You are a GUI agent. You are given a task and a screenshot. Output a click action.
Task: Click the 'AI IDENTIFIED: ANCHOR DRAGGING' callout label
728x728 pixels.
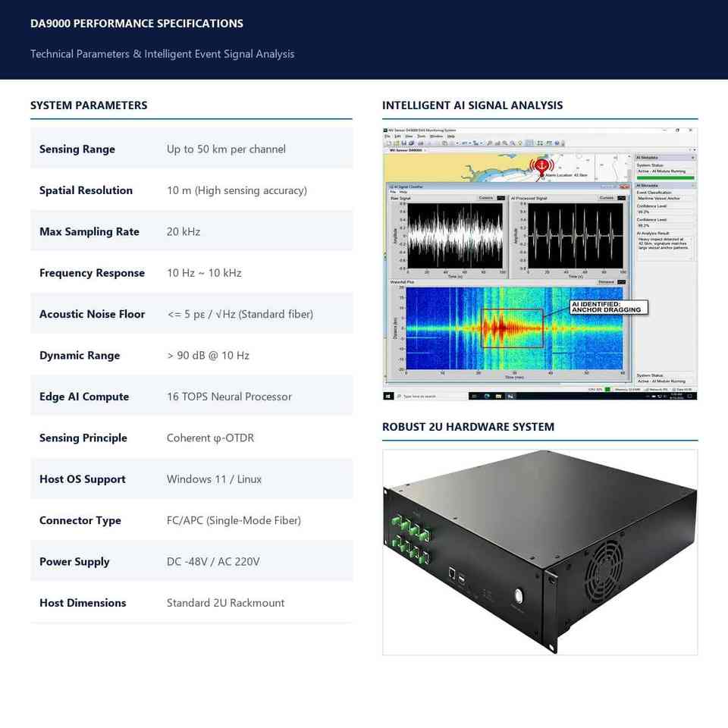pos(608,306)
